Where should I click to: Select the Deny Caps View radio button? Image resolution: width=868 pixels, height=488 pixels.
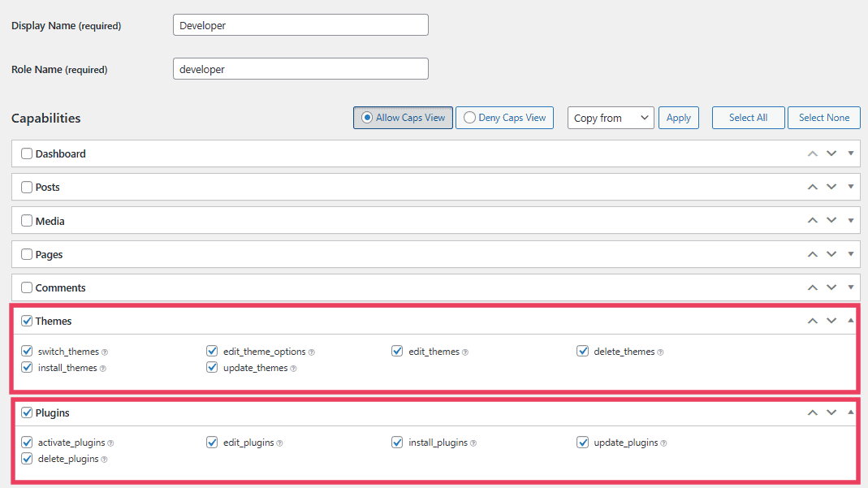(469, 117)
